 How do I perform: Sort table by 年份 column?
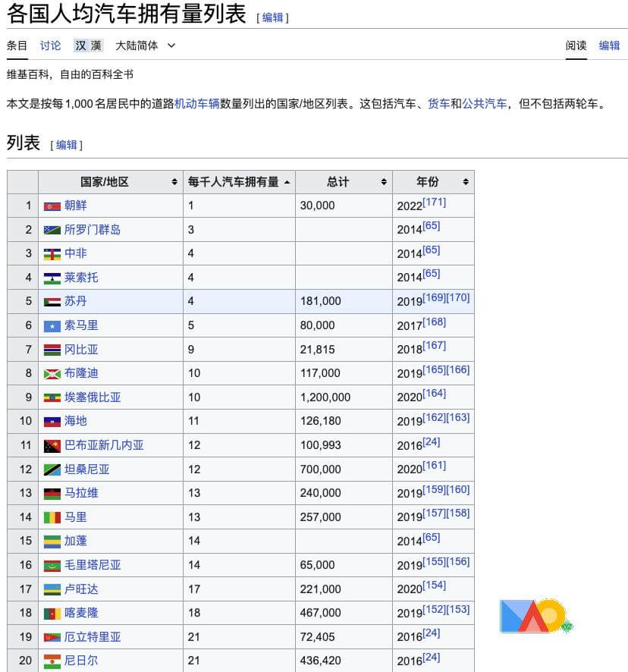[465, 182]
